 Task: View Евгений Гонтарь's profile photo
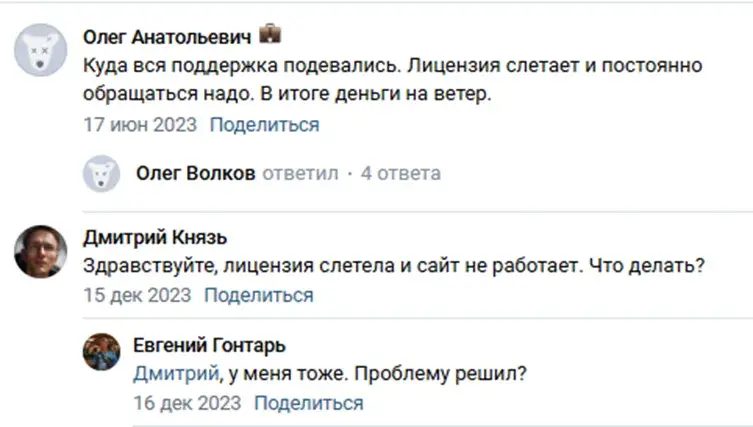coord(101,352)
